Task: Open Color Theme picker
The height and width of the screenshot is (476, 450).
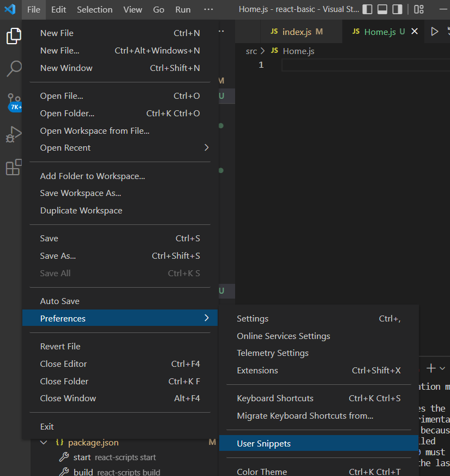Action: [319, 472]
